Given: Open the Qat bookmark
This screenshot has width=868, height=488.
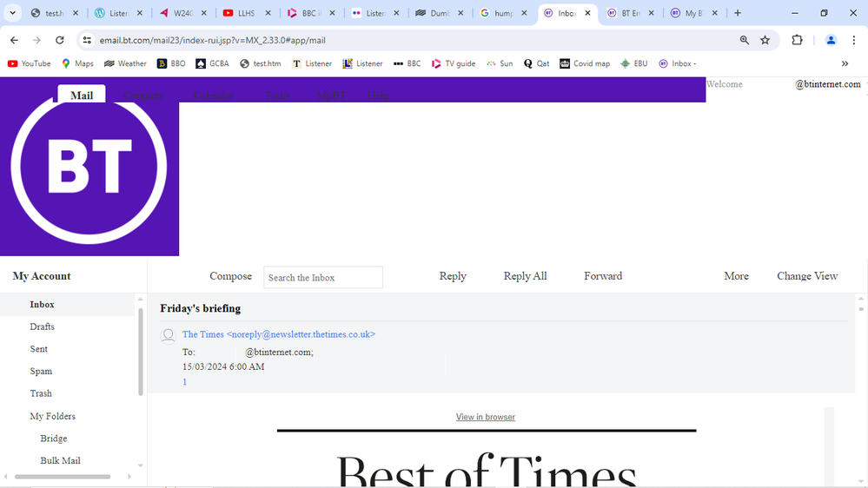Looking at the screenshot, I should (x=536, y=63).
